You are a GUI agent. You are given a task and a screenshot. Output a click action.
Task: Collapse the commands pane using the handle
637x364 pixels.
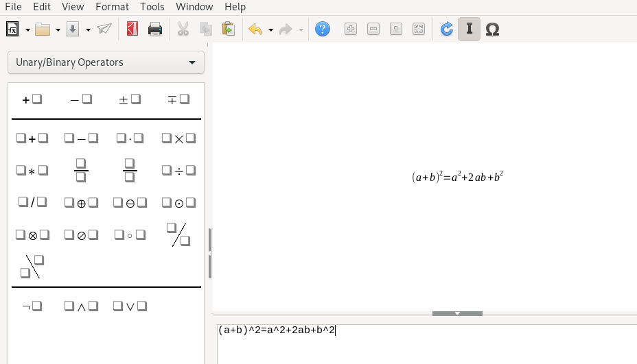(x=457, y=313)
